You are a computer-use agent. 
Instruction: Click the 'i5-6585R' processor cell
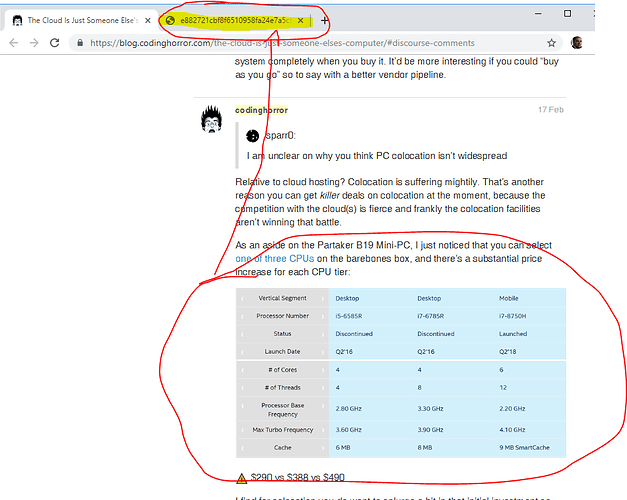349,316
